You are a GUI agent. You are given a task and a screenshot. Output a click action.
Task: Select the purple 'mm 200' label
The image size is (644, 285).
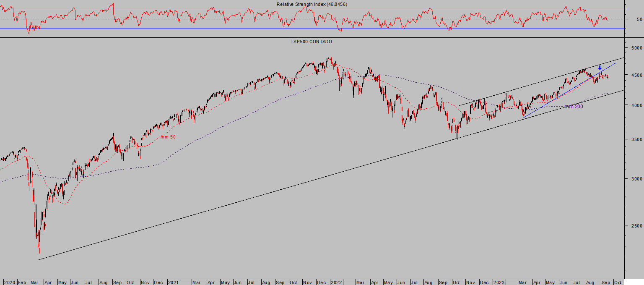[x=574, y=107]
